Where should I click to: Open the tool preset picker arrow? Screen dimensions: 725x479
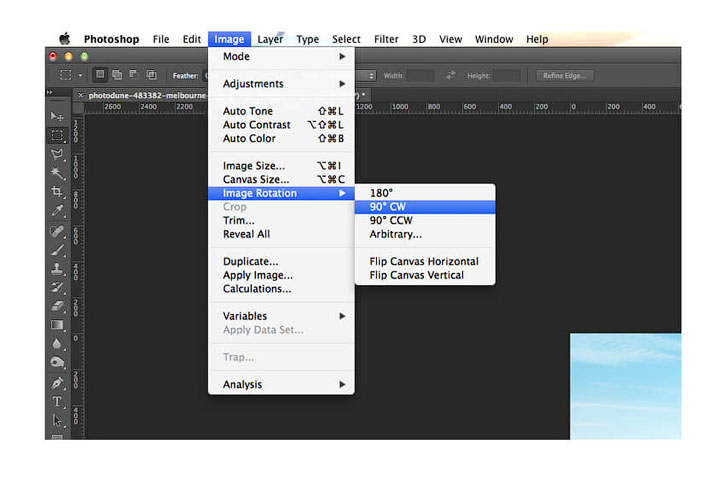80,75
